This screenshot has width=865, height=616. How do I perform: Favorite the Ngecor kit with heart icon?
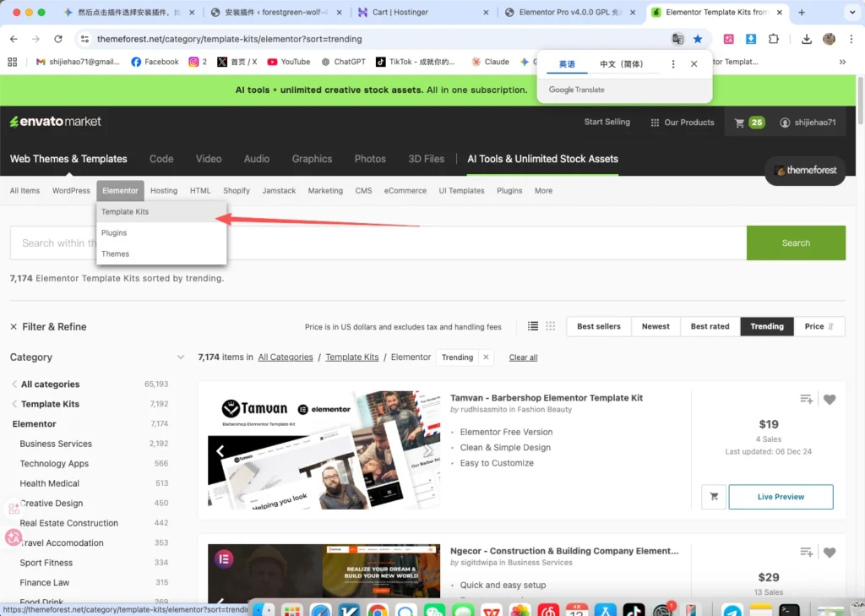(x=830, y=552)
